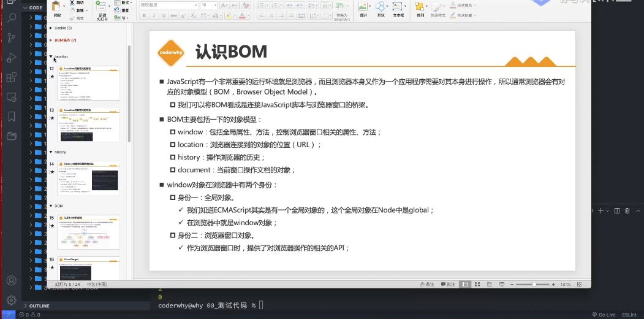Toggle underline text formatting
This screenshot has height=319, width=644.
click(163, 15)
